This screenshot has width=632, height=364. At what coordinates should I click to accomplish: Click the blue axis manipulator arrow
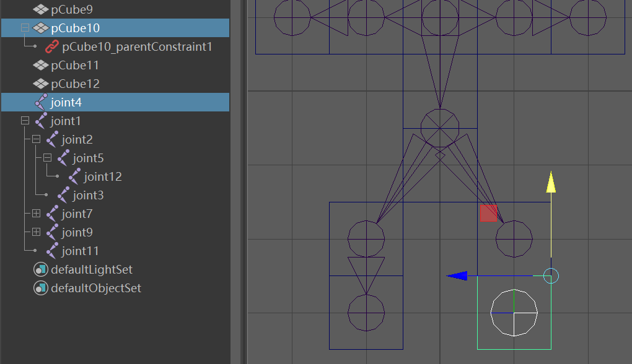pyautogui.click(x=457, y=275)
